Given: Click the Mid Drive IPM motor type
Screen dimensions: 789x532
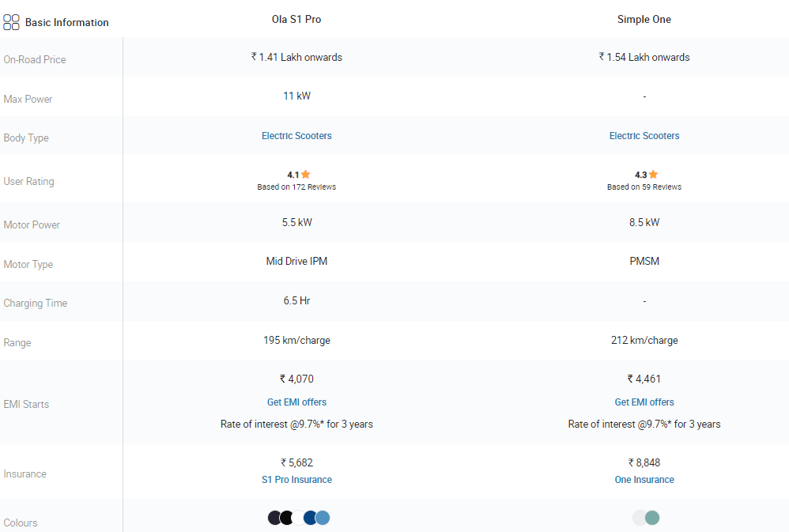Looking at the screenshot, I should (x=296, y=261).
